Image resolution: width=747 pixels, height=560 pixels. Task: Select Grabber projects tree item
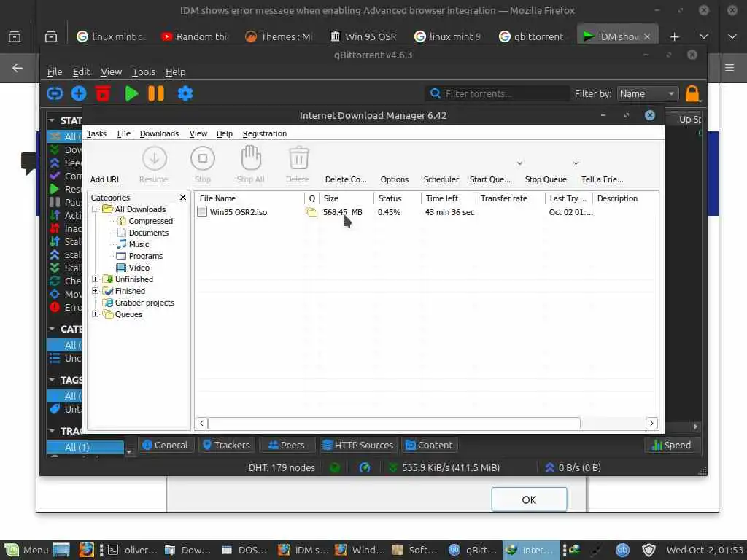[x=144, y=303]
